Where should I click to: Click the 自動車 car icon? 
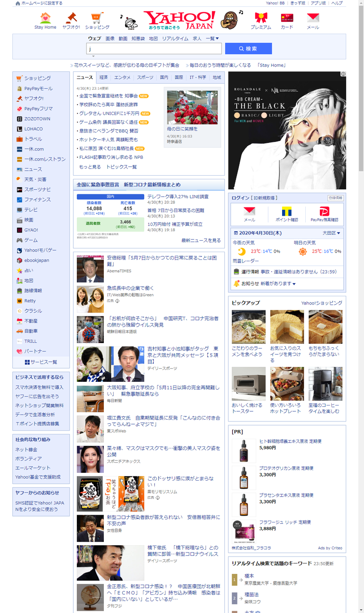coord(20,331)
